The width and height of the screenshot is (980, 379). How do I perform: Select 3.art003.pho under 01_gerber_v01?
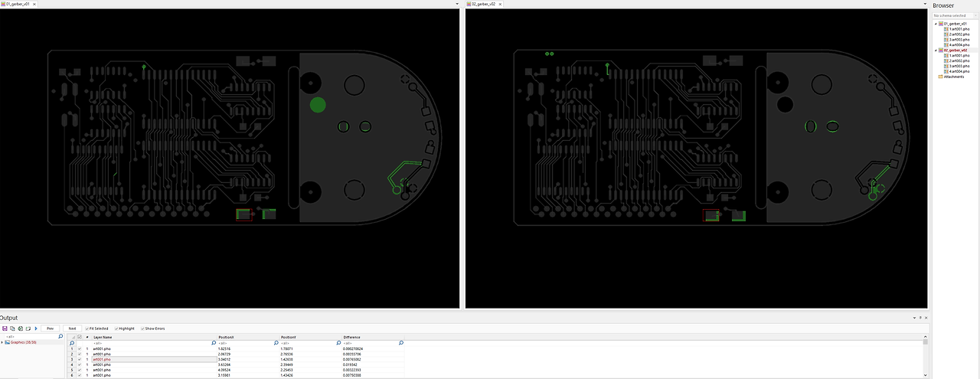pyautogui.click(x=960, y=40)
